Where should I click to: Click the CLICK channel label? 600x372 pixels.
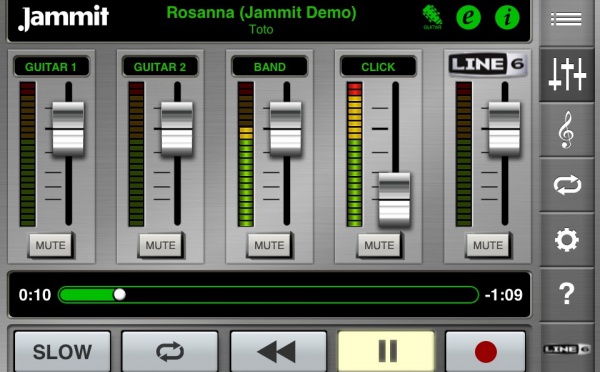[x=378, y=67]
